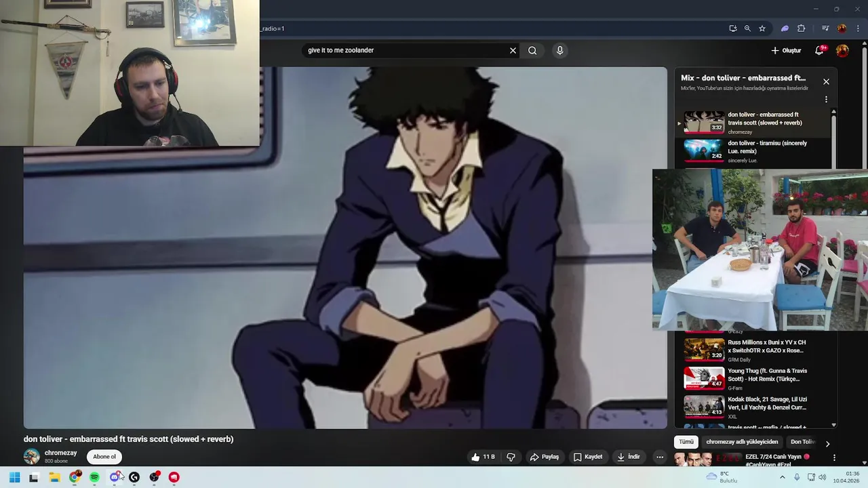Open more actions ellipsis under video

click(x=659, y=457)
